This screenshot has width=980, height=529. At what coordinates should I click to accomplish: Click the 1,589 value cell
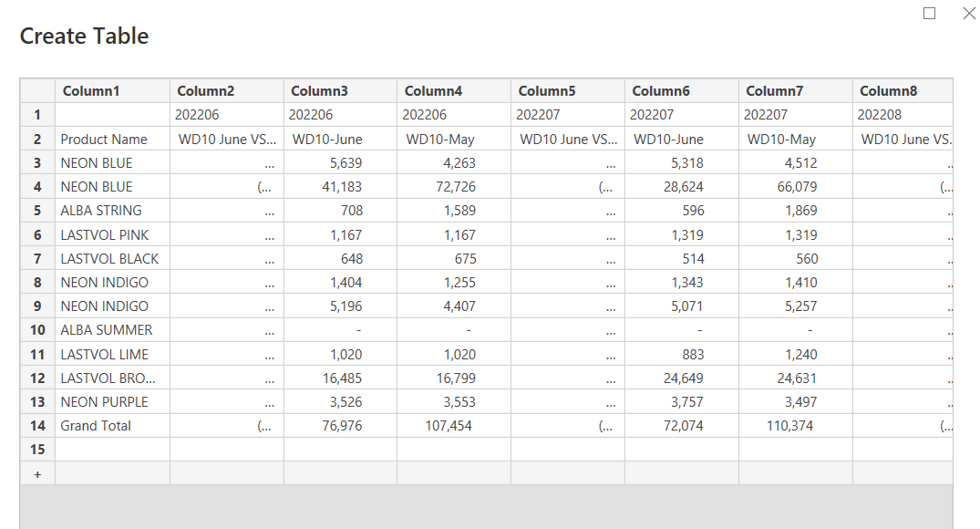(454, 211)
